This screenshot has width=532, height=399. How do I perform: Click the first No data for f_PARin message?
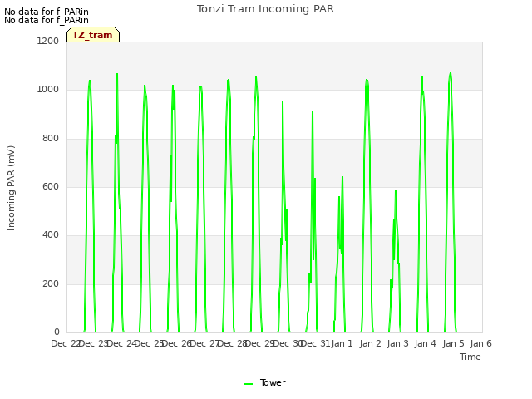click(47, 12)
